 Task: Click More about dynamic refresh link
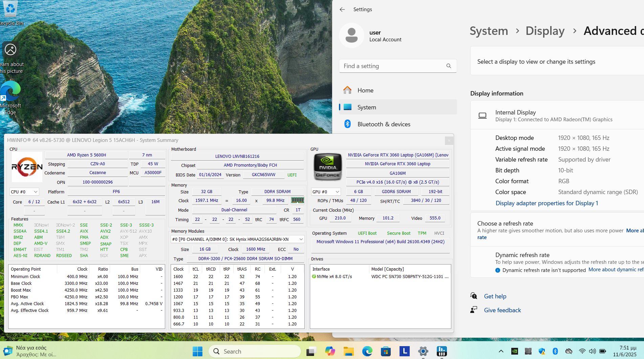(616, 270)
